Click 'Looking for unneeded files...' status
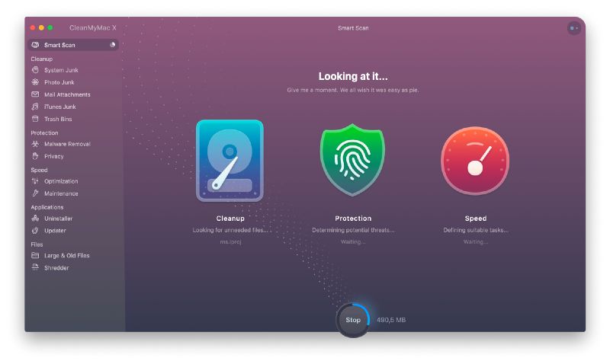Image resolution: width=610 pixels, height=364 pixels. coord(230,230)
